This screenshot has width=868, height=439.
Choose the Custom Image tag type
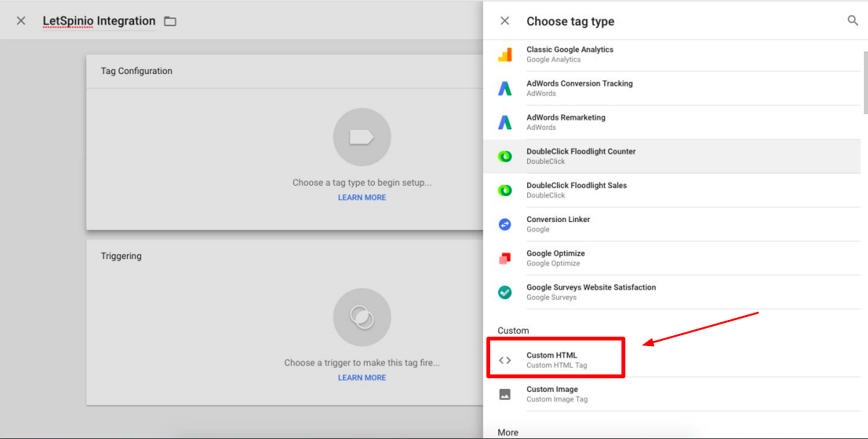click(x=671, y=394)
